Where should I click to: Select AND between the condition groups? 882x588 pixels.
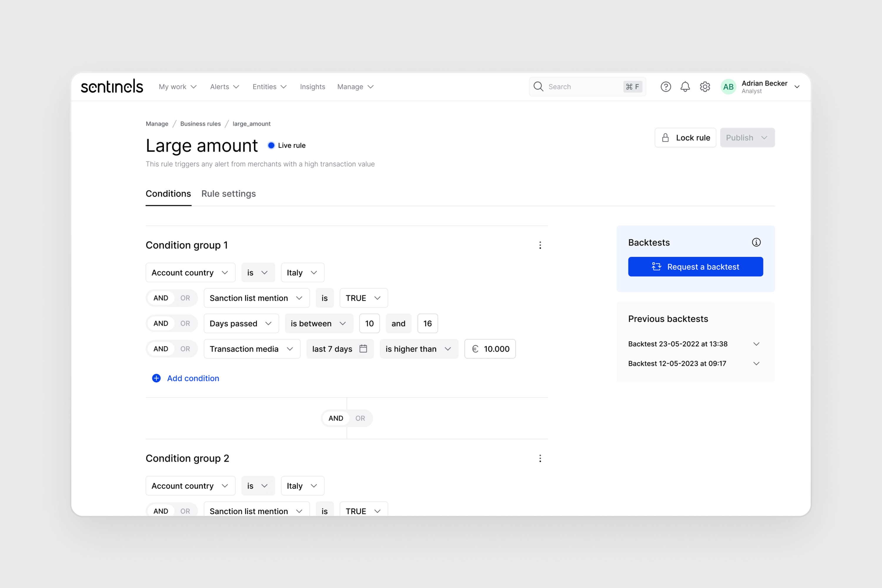click(x=336, y=418)
